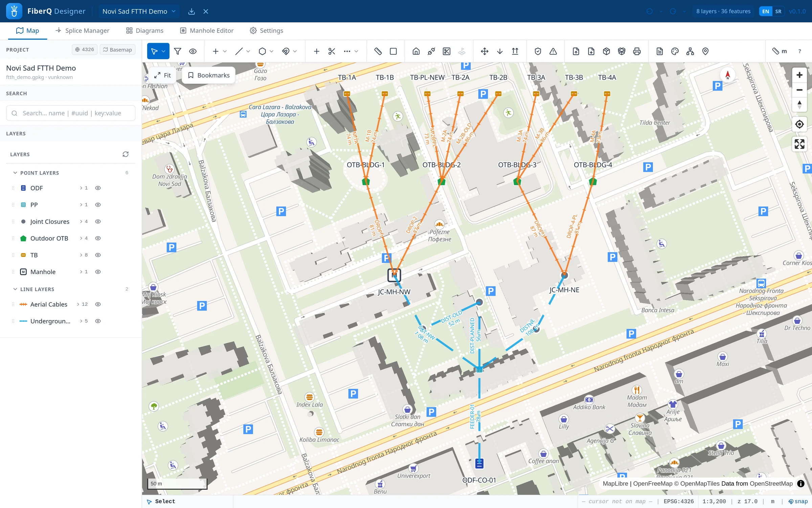Switch language to SR
Screen dimensions: 812x508
pyautogui.click(x=778, y=11)
